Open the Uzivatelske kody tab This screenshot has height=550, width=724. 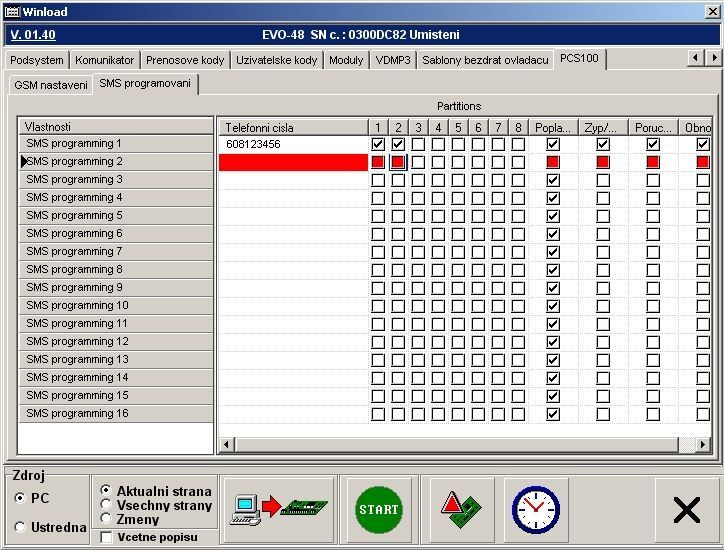tap(277, 60)
